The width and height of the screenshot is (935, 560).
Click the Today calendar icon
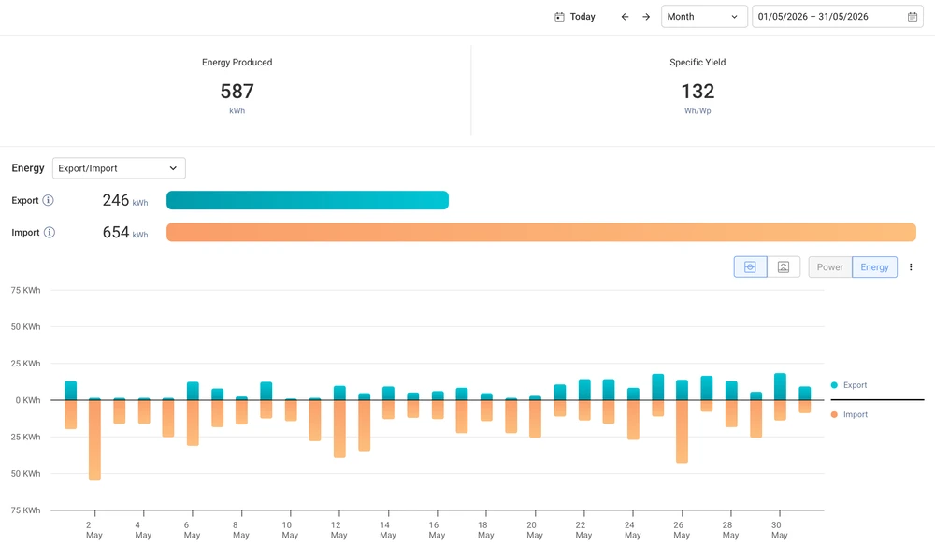tap(559, 17)
